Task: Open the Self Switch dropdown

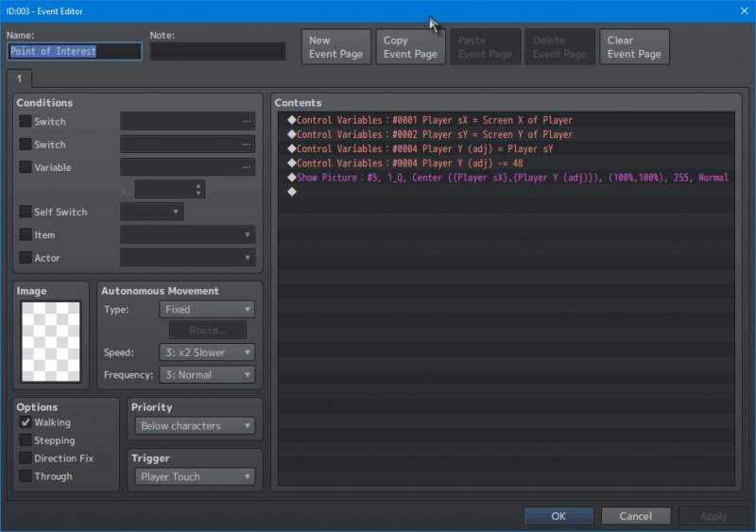Action: pos(152,212)
